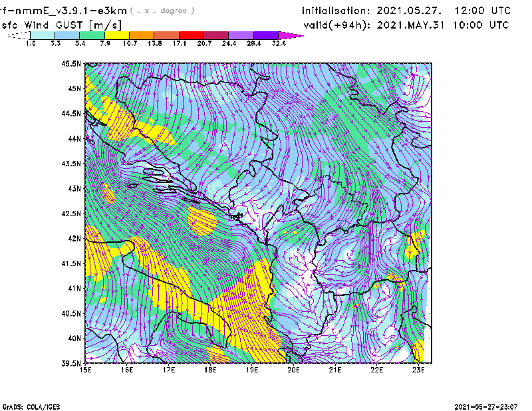Click the 41N latitude label
The height and width of the screenshot is (411, 532).
coord(74,289)
